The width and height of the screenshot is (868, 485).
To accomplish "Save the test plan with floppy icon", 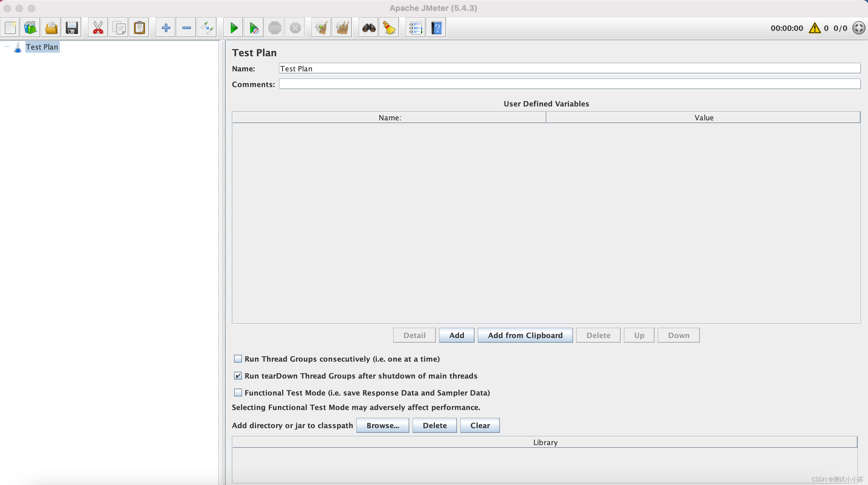I will [x=72, y=28].
